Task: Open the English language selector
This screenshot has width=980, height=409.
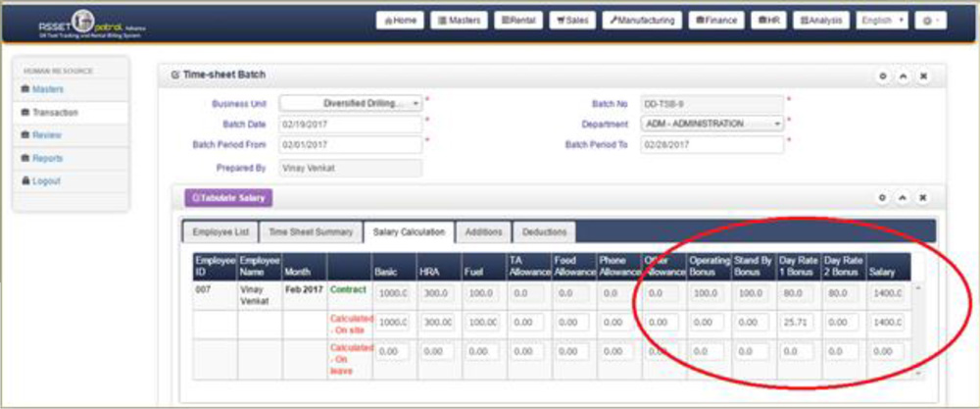Action: click(x=882, y=20)
